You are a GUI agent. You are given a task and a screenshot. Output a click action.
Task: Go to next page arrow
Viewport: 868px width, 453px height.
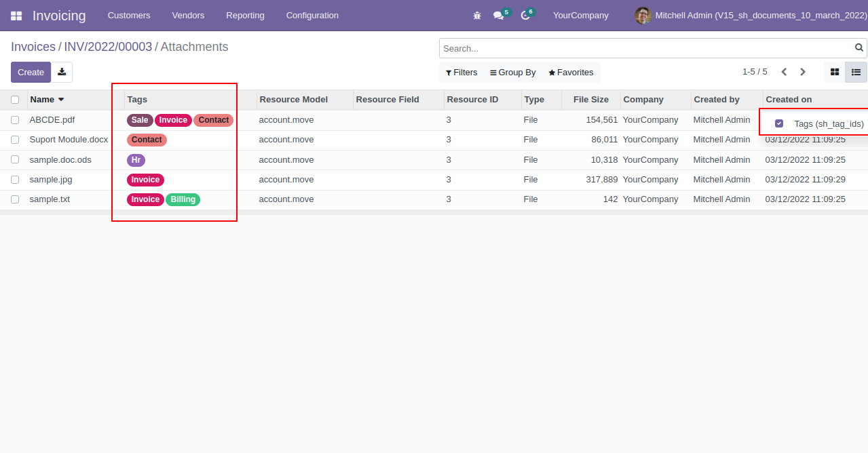803,72
